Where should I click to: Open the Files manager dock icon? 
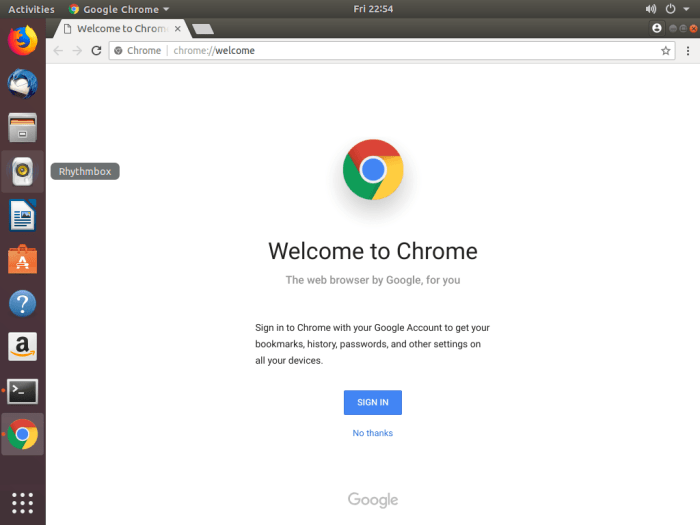pos(22,128)
